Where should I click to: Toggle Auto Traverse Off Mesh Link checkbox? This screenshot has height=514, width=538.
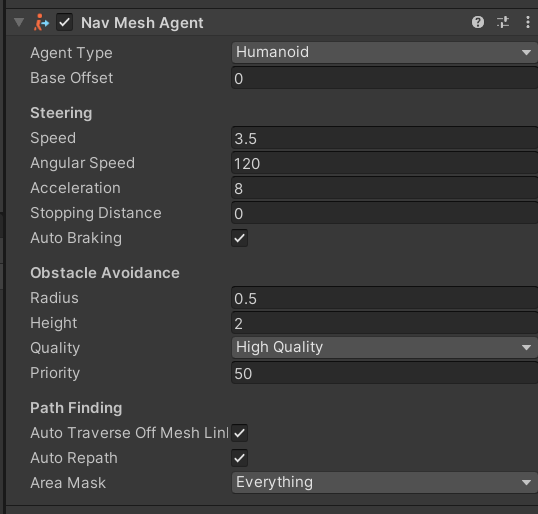point(239,433)
